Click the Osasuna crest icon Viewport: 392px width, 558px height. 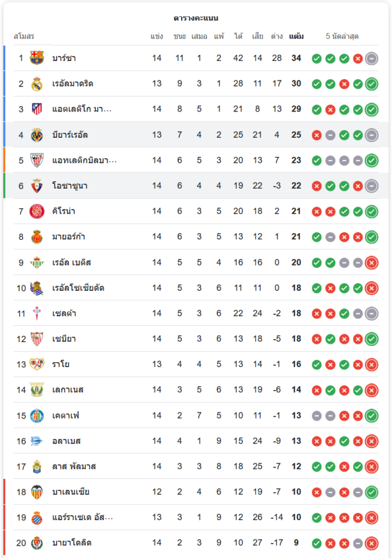tap(37, 186)
